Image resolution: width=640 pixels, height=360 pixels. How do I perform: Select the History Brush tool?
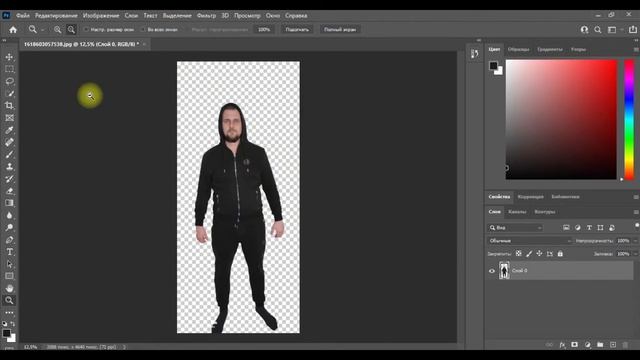click(x=9, y=179)
